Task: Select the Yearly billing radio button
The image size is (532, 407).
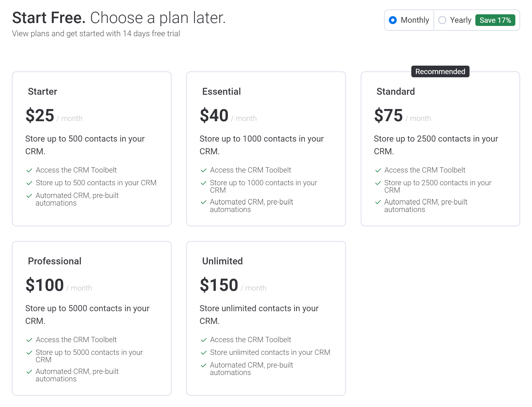Action: tap(442, 20)
